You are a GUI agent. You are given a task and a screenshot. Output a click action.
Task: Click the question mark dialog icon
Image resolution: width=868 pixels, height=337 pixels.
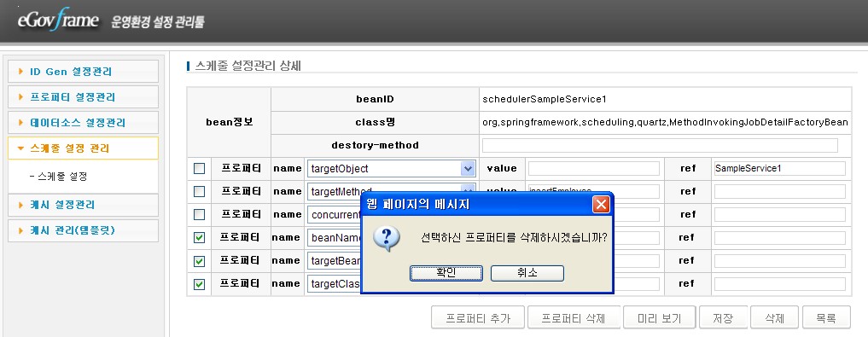[x=387, y=239]
